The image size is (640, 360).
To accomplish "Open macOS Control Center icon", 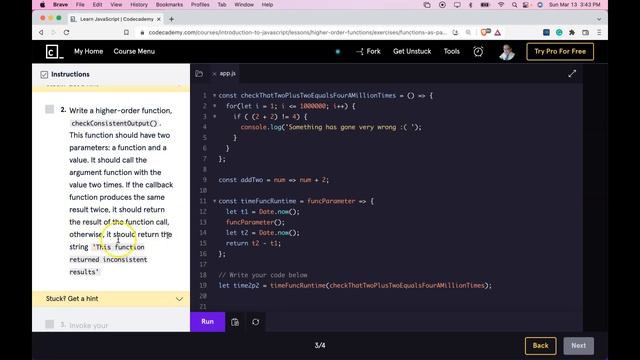I will coord(526,5).
